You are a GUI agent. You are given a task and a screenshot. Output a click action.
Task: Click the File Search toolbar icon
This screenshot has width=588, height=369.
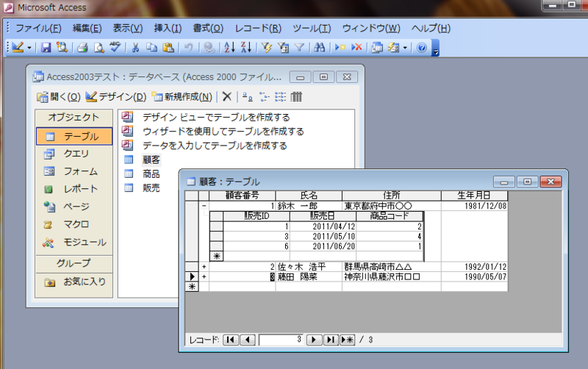click(62, 47)
